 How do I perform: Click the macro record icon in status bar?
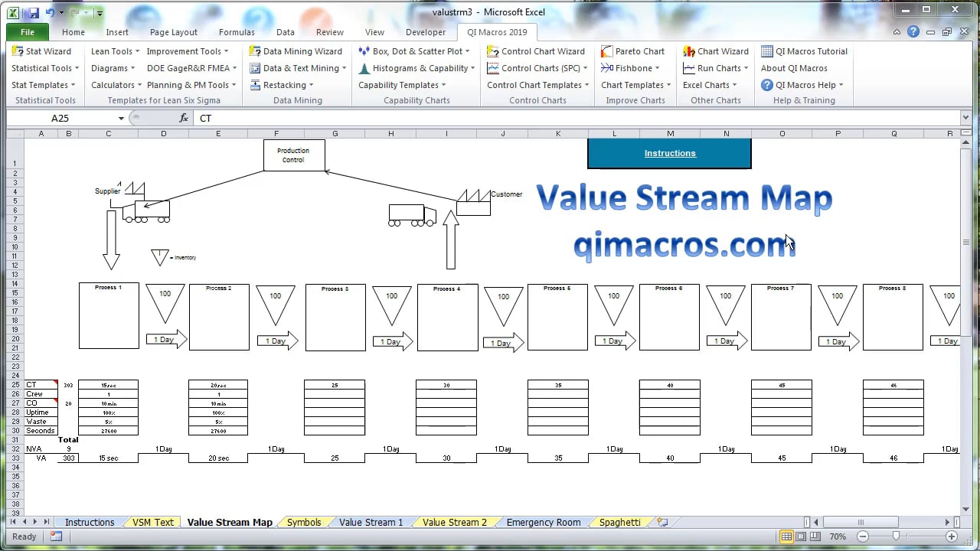pyautogui.click(x=56, y=536)
